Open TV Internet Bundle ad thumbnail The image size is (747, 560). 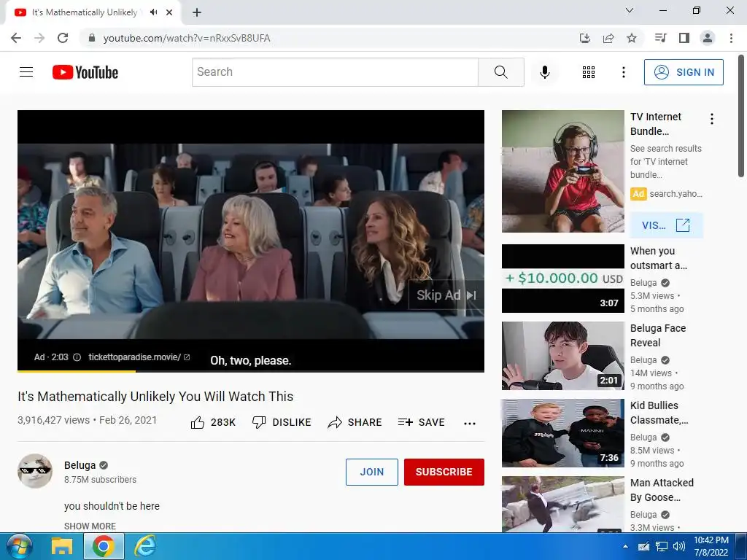tap(562, 171)
